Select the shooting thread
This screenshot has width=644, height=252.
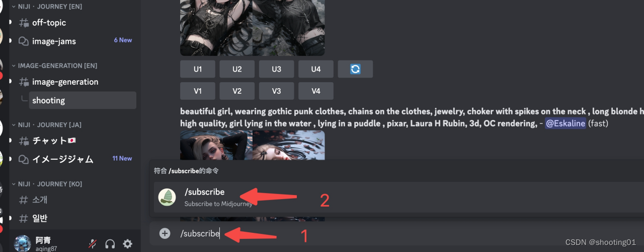(83, 100)
